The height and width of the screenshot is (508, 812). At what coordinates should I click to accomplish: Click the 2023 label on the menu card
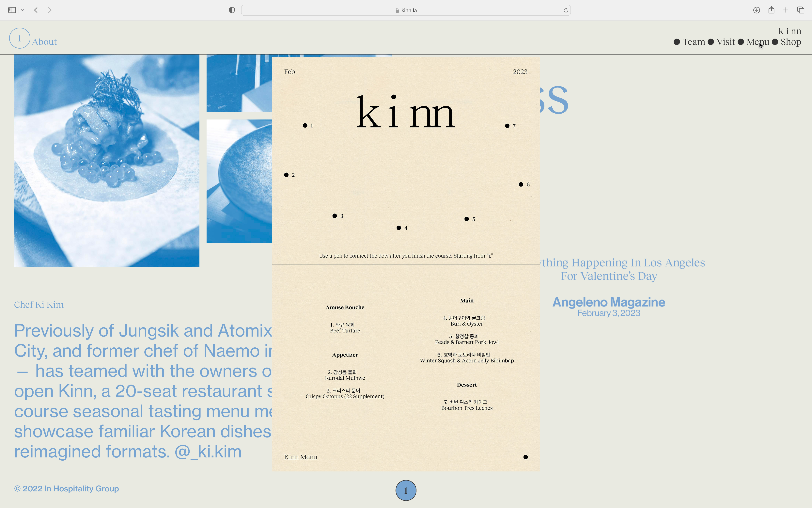(520, 72)
